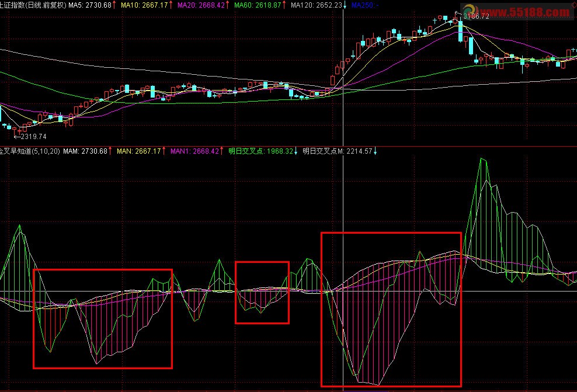Image resolution: width=577 pixels, height=392 pixels.
Task: Click the 3186.72 high price marker
Action: pos(476,16)
